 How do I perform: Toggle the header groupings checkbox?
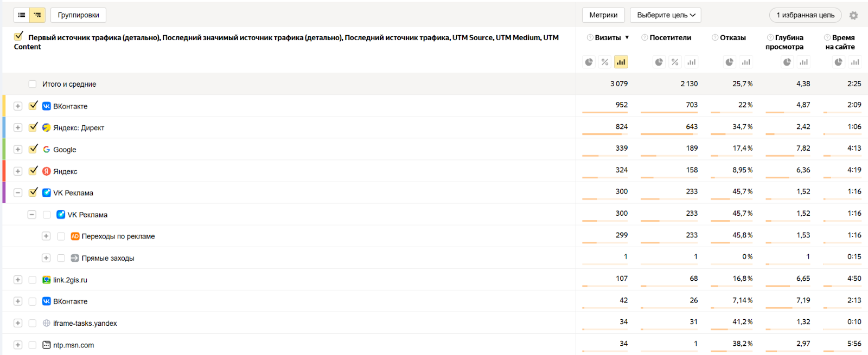click(x=18, y=36)
